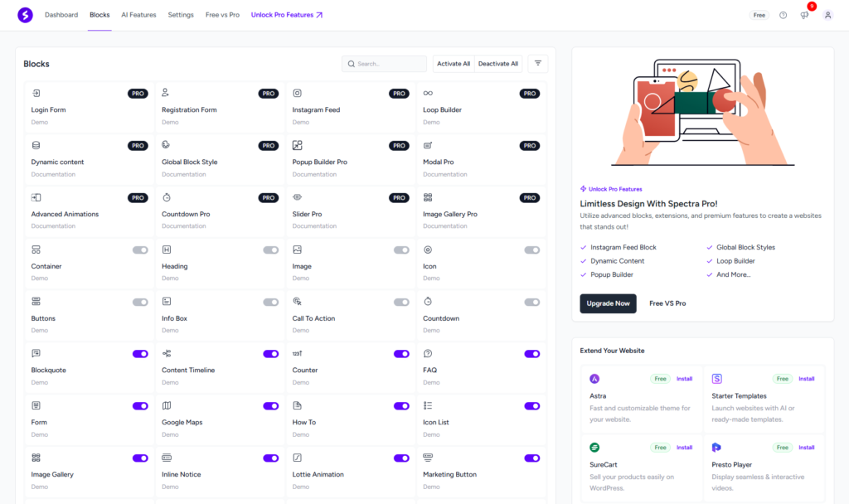Screen dimensions: 849x504
Task: Click the Spectra Pro illustration image
Action: point(703,112)
